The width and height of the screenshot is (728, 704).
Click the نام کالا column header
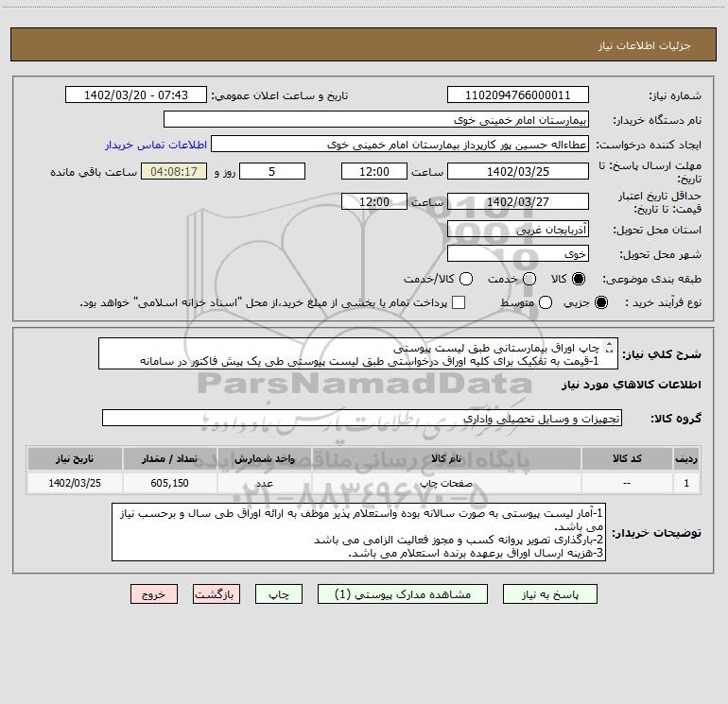[x=446, y=458]
